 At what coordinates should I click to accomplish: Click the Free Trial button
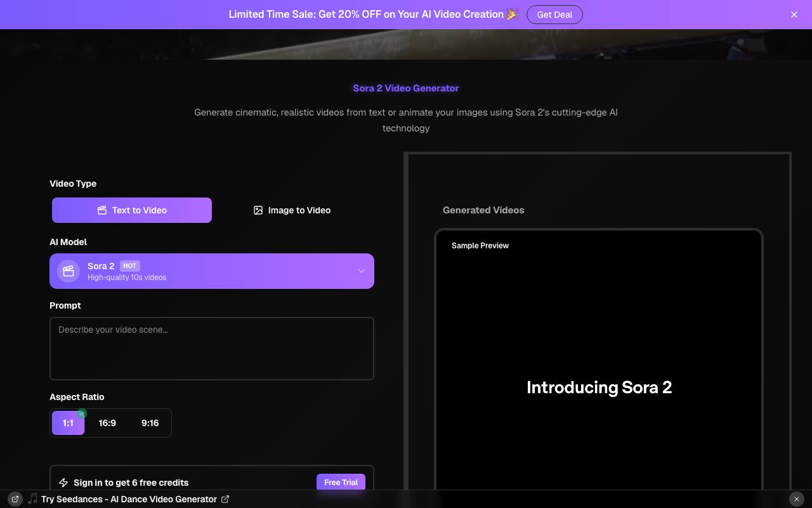341,483
